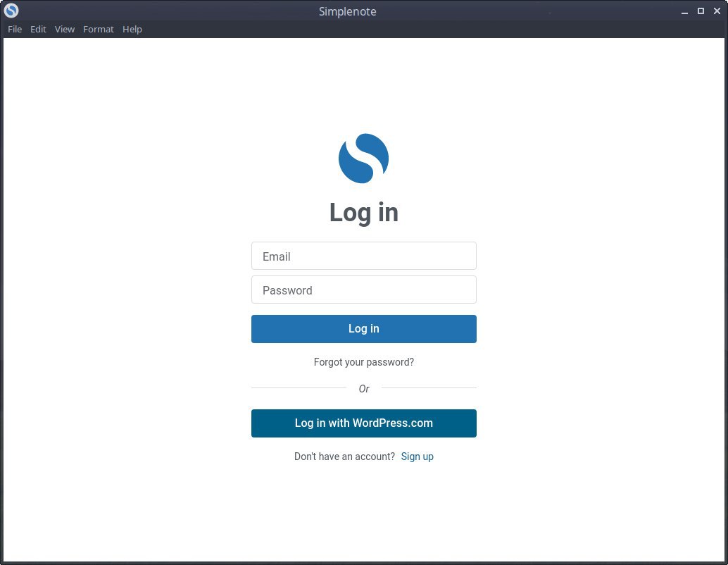Open the File menu

click(x=15, y=30)
